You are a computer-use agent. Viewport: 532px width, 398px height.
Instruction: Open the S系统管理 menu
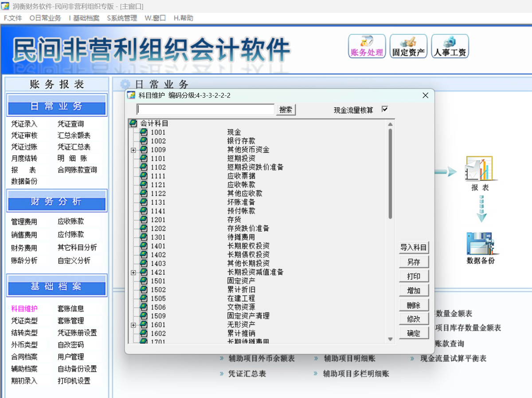pos(122,18)
